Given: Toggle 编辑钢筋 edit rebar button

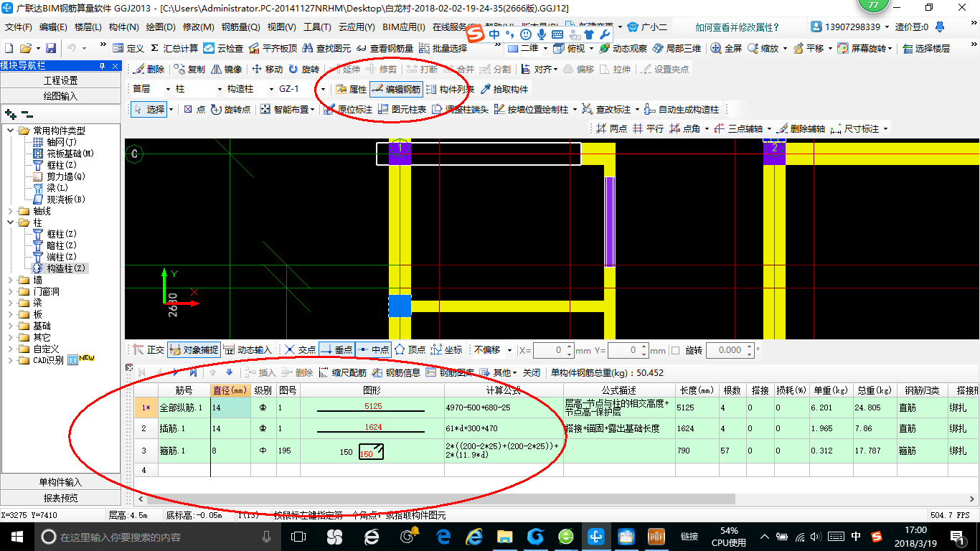Looking at the screenshot, I should coord(396,89).
